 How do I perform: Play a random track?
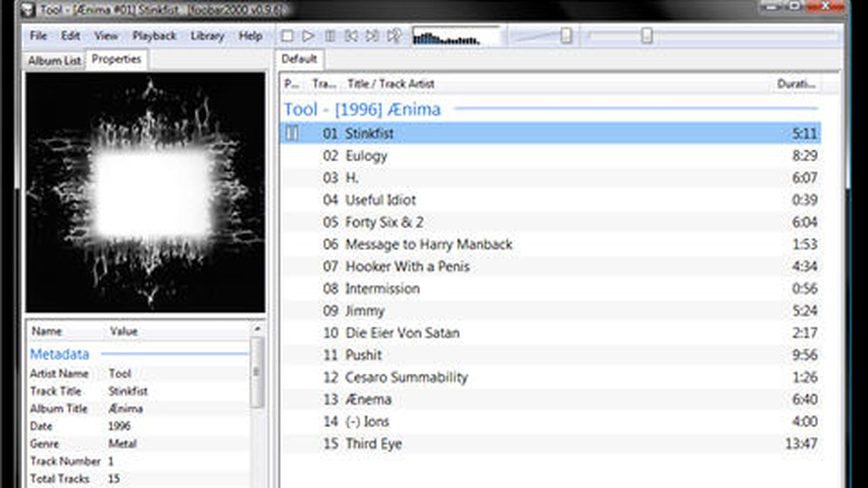coord(394,36)
